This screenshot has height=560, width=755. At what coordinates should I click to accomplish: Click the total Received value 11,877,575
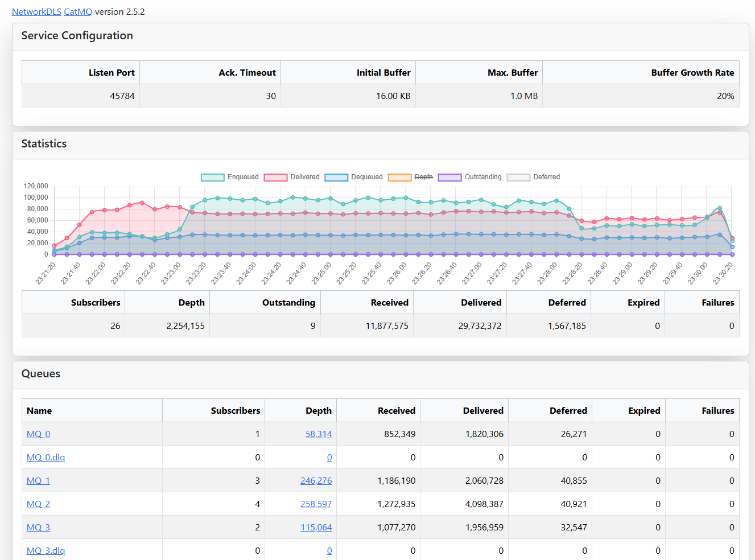(x=387, y=326)
